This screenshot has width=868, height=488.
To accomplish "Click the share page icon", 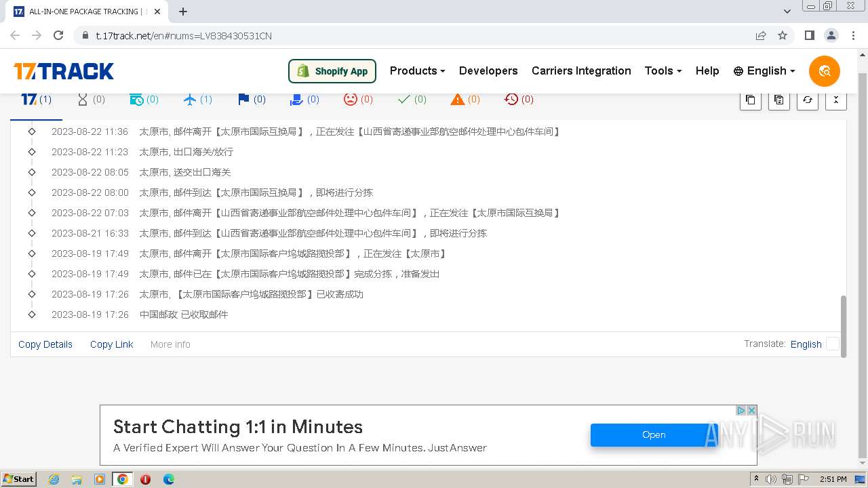I will (761, 35).
